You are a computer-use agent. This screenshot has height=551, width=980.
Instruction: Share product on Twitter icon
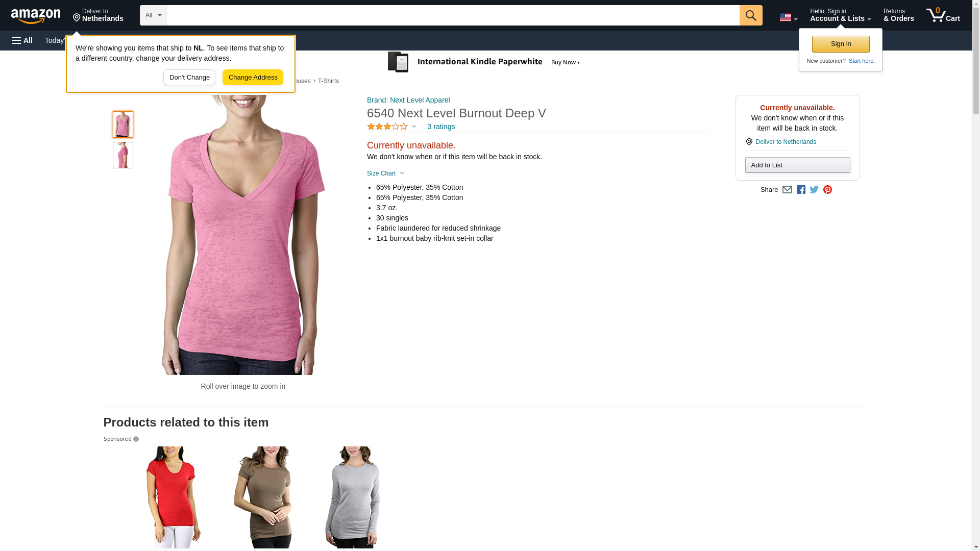click(814, 190)
